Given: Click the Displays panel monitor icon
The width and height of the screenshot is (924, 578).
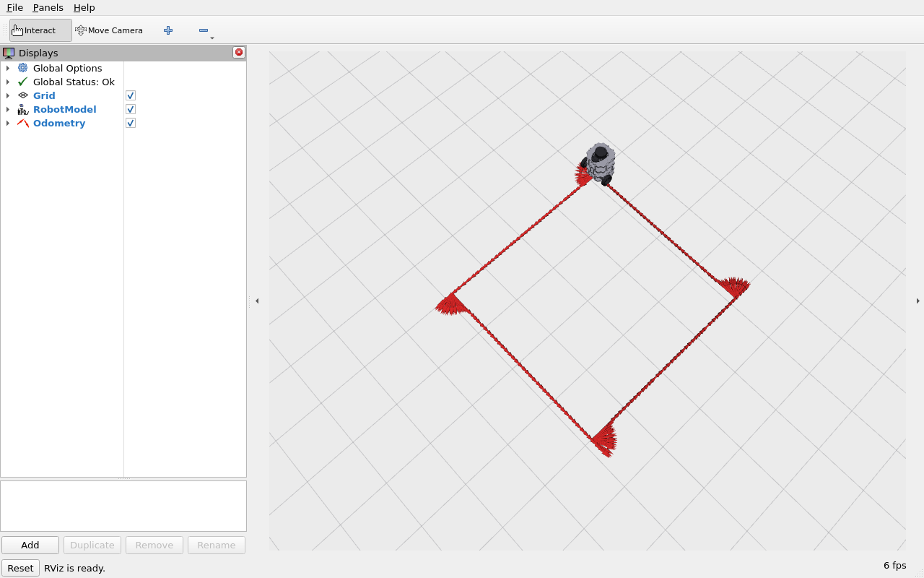Looking at the screenshot, I should [x=9, y=53].
